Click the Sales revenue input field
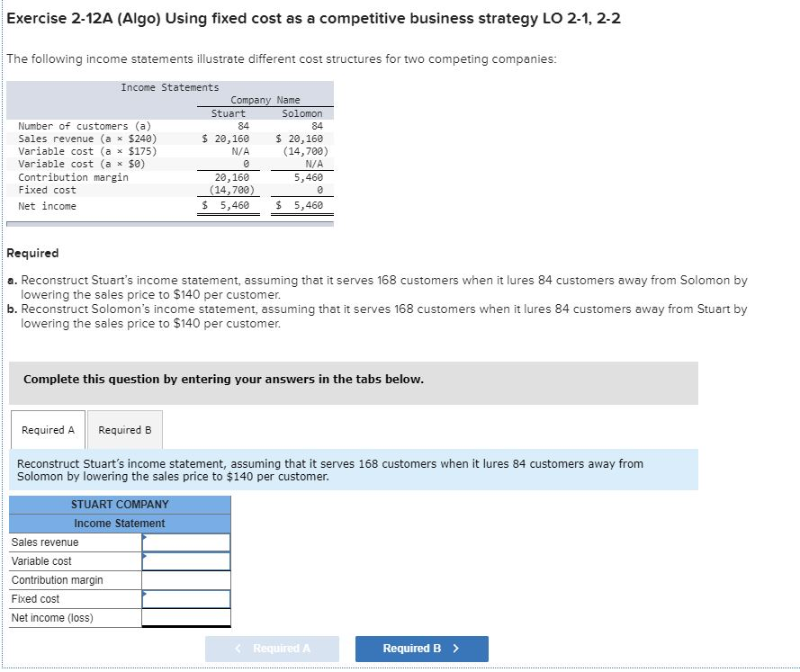 tap(186, 542)
